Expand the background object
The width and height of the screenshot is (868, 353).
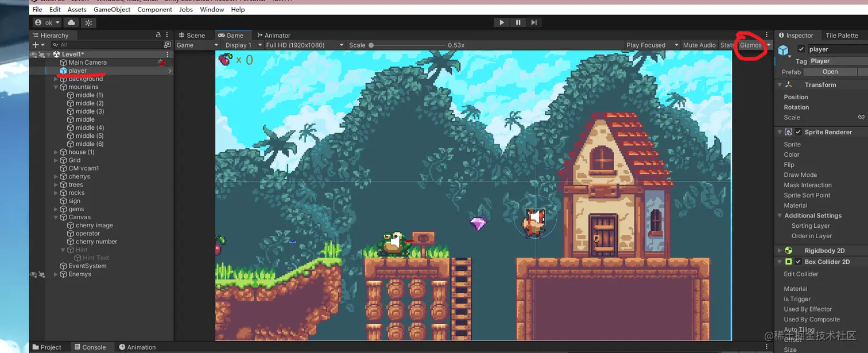(56, 79)
